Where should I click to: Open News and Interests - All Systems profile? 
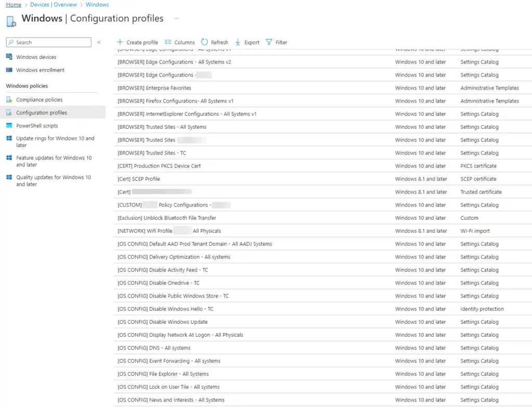(171, 400)
